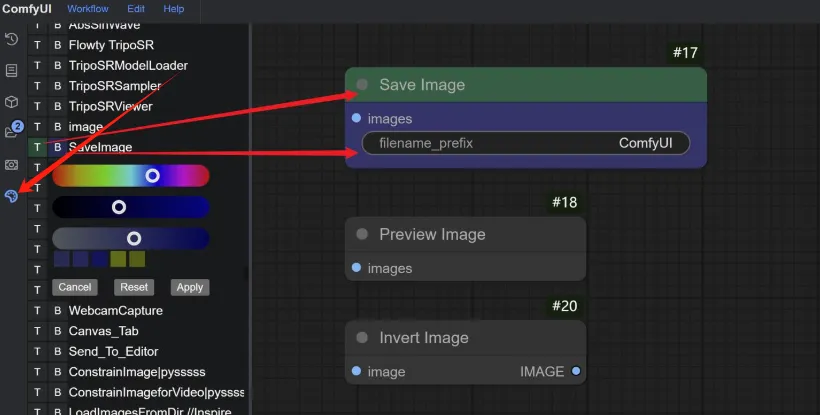The width and height of the screenshot is (820, 415).
Task: Toggle collapse dot on Invert Image node
Action: click(x=362, y=338)
